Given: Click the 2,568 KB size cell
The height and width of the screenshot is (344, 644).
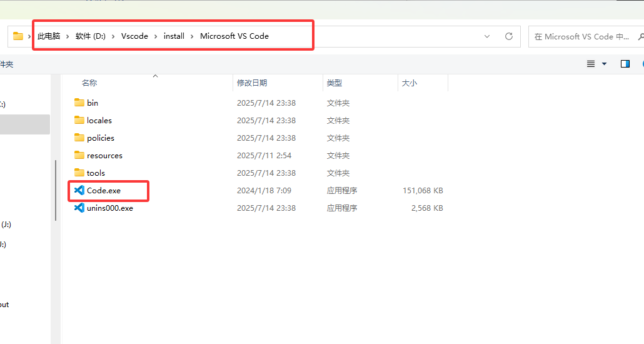Looking at the screenshot, I should tap(427, 208).
